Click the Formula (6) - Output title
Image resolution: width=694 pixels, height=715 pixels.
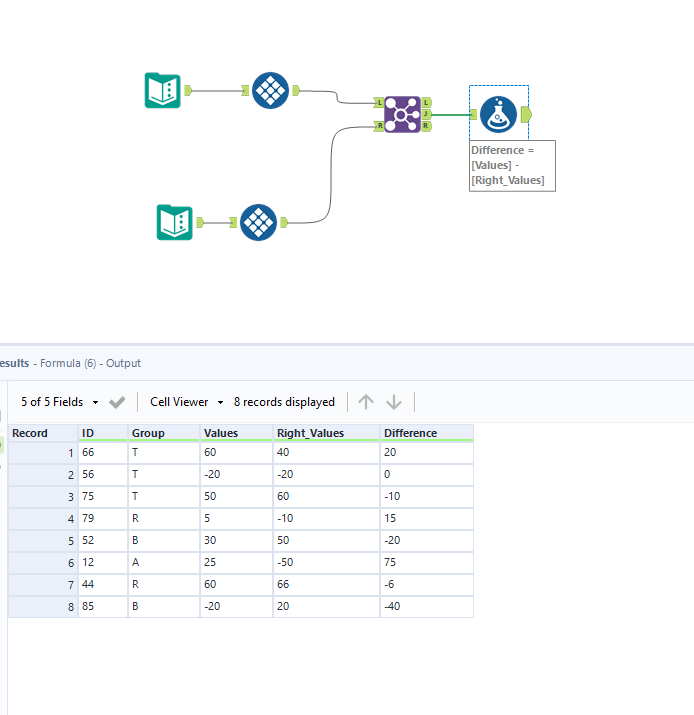[x=90, y=363]
